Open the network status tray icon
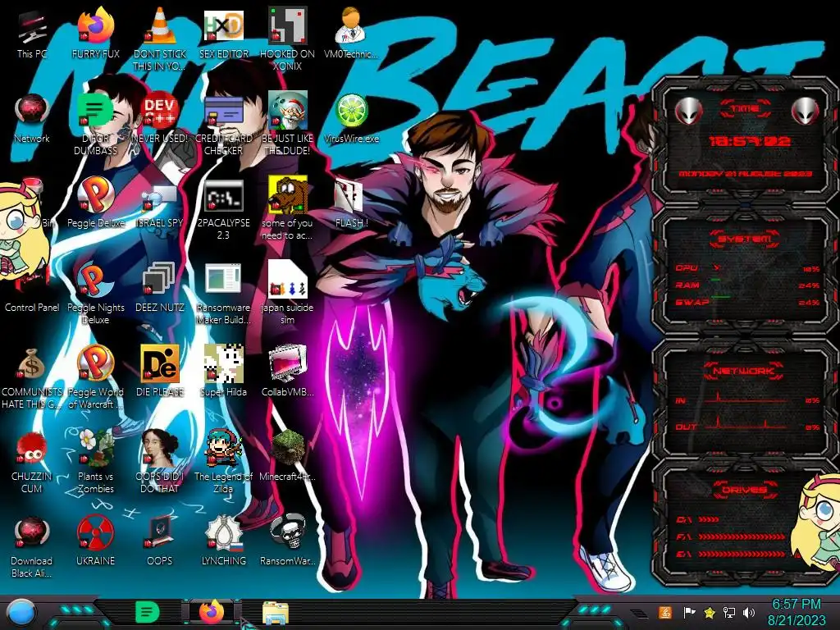The height and width of the screenshot is (630, 840). pos(729,612)
